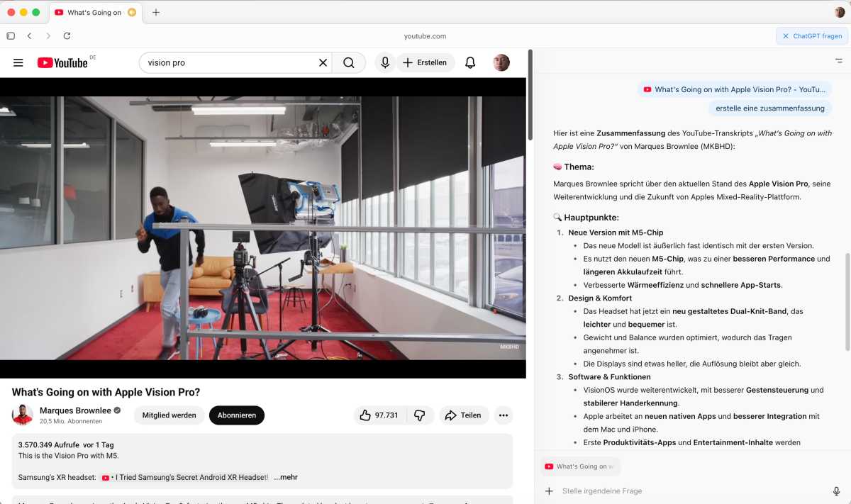Activate voice input in the ChatGPT sidebar

coord(835,491)
